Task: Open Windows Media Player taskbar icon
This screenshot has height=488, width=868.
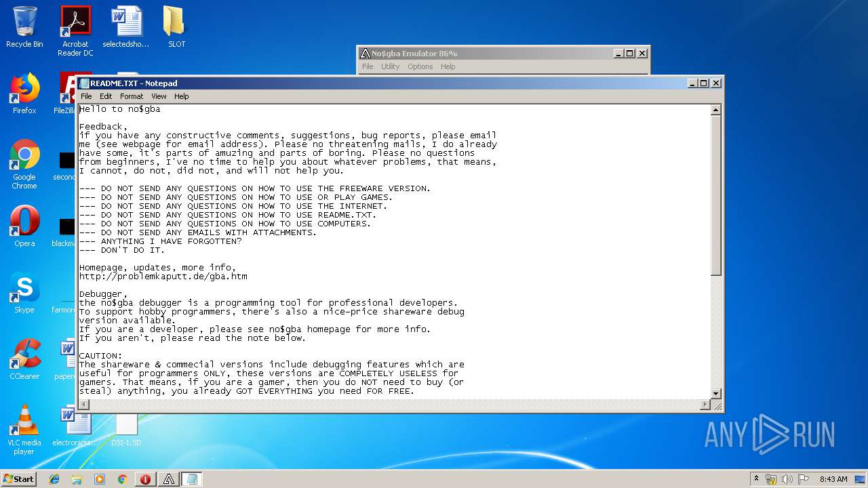Action: pos(100,479)
